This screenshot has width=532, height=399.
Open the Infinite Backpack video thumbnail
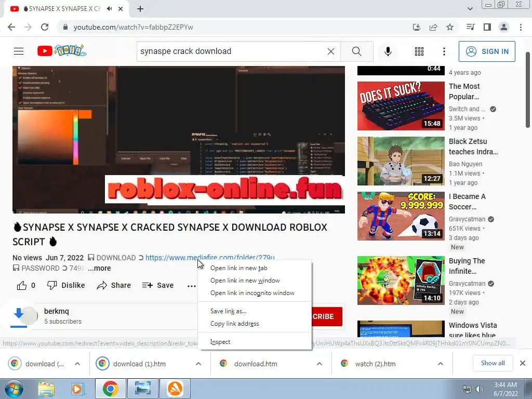click(x=401, y=280)
